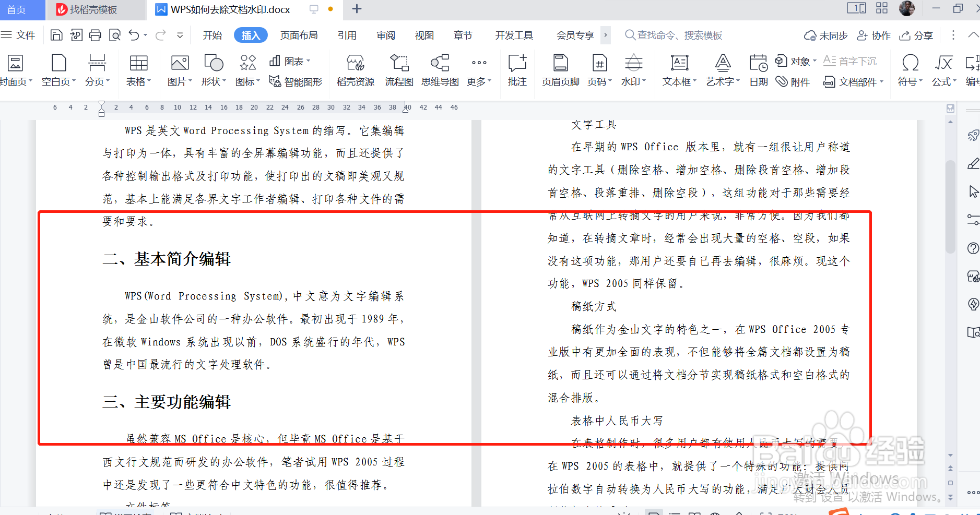Image resolution: width=980 pixels, height=515 pixels.
Task: Insert Date (日期)
Action: click(759, 70)
